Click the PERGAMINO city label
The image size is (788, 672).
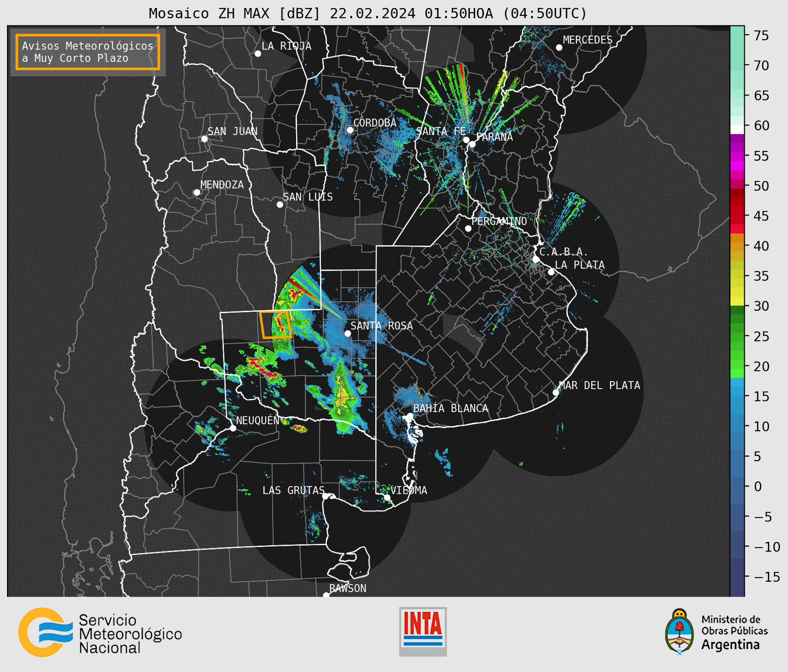(499, 221)
